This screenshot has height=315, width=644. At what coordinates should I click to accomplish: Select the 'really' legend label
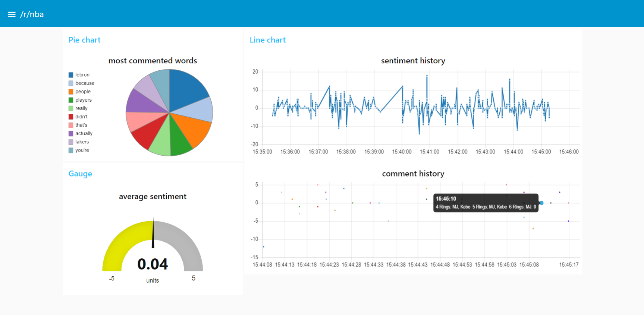[81, 108]
